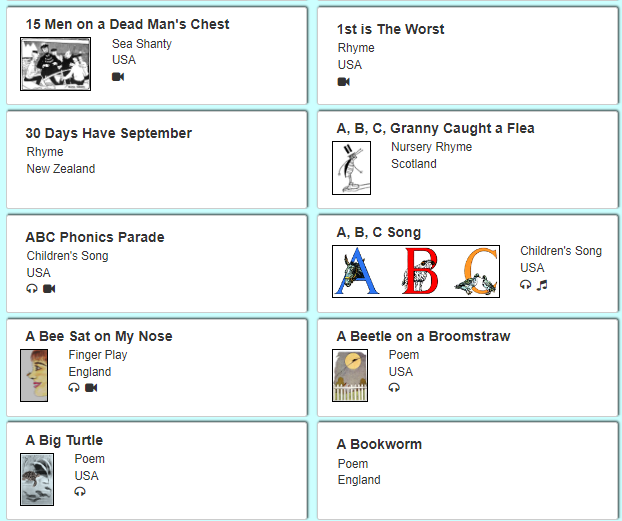Click music note icon for A, B, C Song
This screenshot has height=521, width=622.
[542, 284]
